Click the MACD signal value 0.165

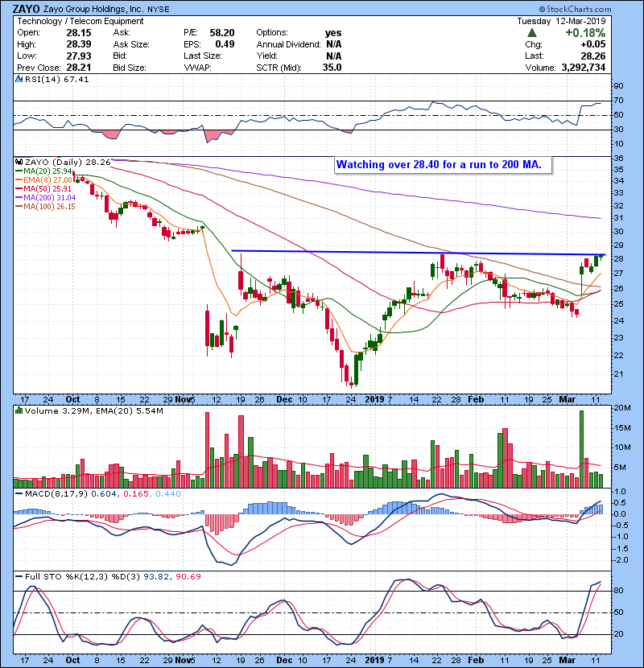pyautogui.click(x=136, y=494)
